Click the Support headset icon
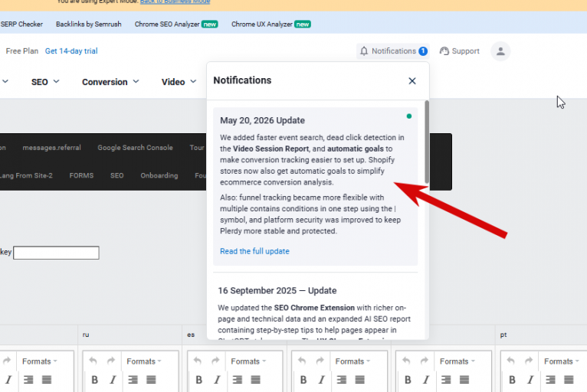 click(x=444, y=51)
